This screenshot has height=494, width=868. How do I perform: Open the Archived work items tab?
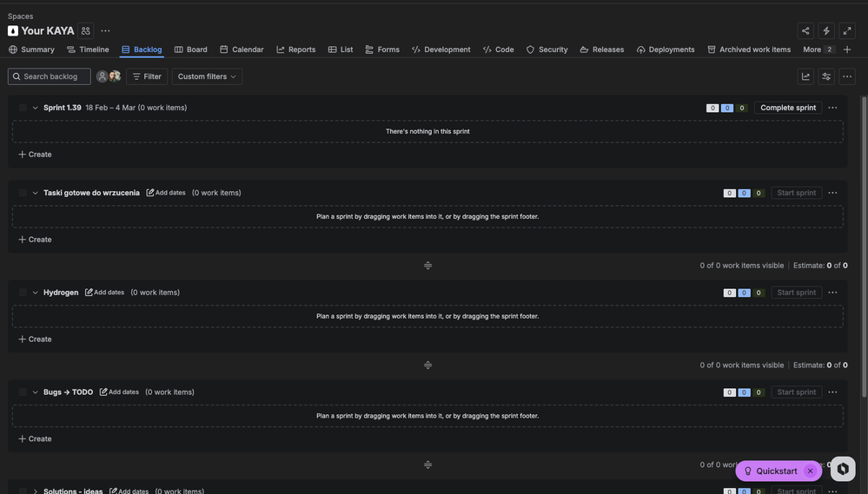pos(749,49)
